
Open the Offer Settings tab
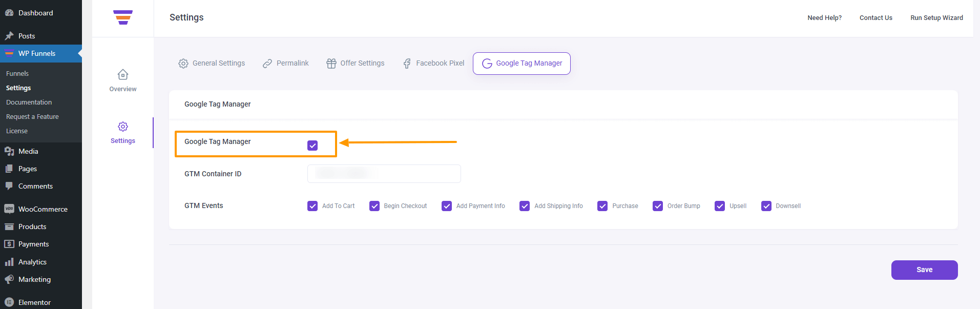coord(355,64)
